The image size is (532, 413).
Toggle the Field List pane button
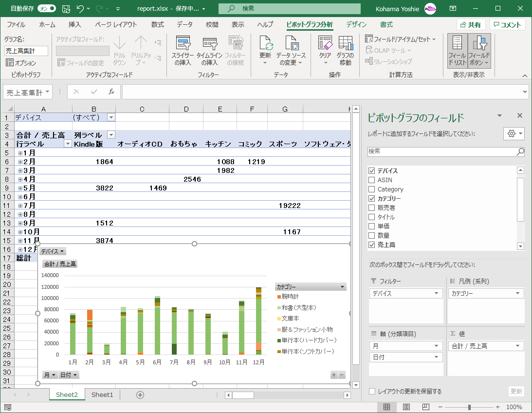[x=457, y=51]
